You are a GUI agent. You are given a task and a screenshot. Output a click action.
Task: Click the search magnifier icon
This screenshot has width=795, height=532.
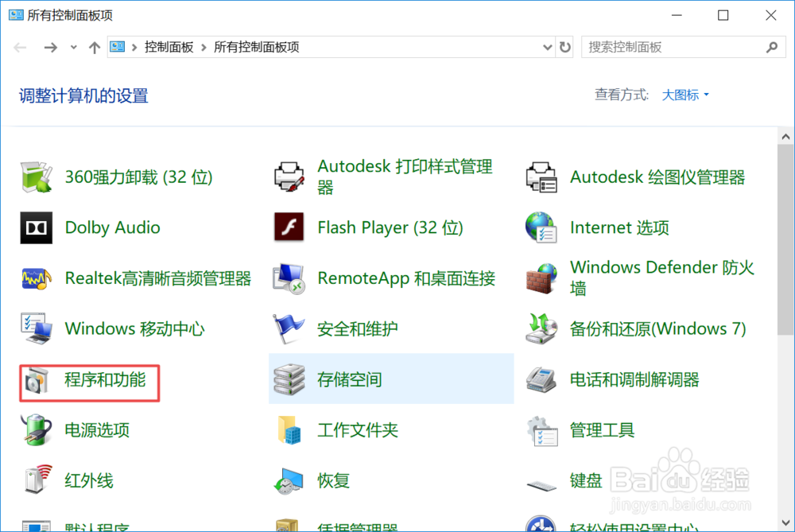(x=772, y=47)
